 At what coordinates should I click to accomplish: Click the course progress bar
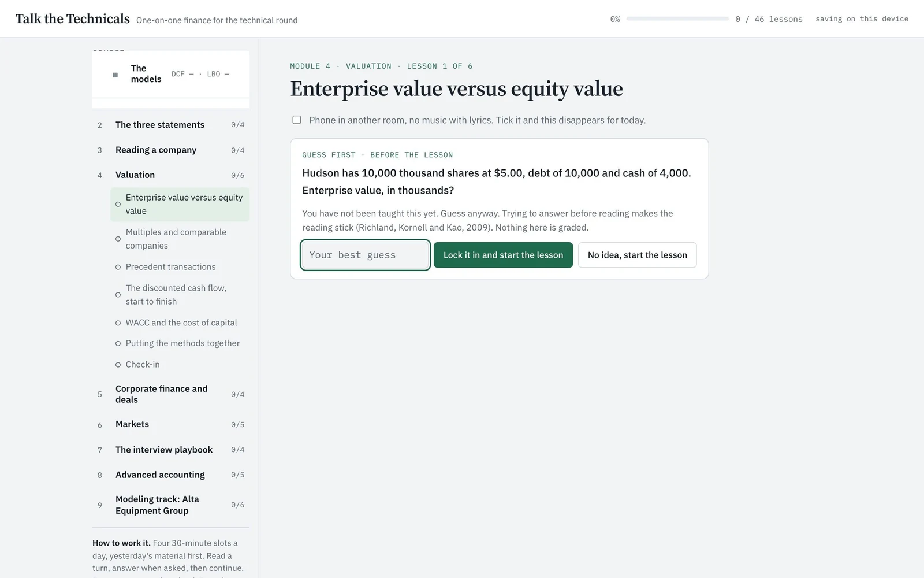677,19
